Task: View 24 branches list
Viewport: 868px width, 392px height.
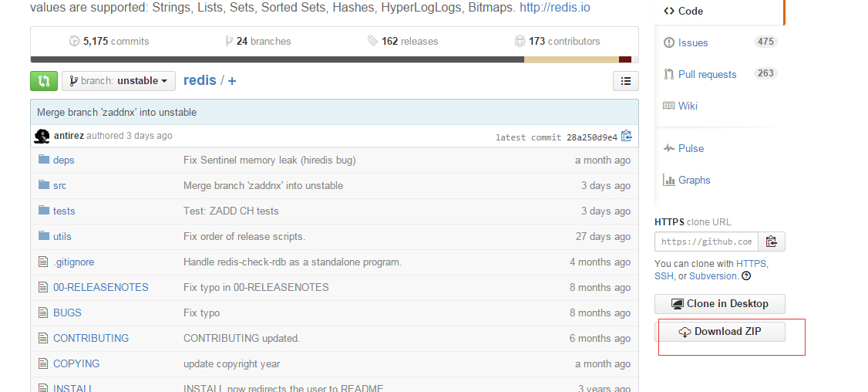Action: tap(258, 41)
